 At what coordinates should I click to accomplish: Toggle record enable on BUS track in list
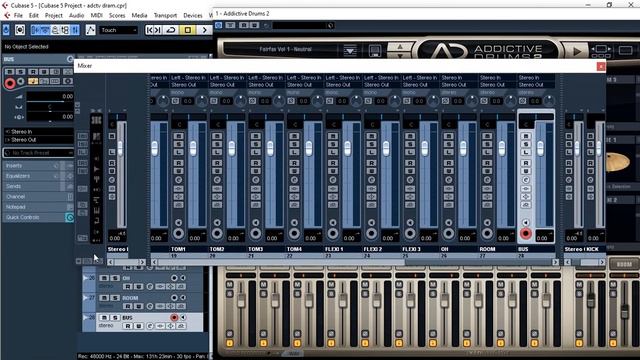174,318
